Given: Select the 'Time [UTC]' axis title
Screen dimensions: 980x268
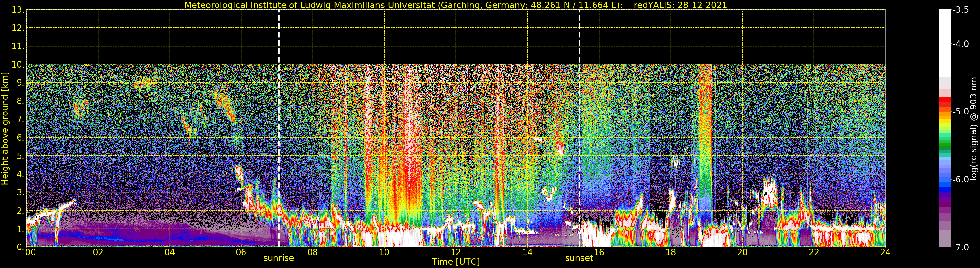Looking at the screenshot, I should pos(456,262).
